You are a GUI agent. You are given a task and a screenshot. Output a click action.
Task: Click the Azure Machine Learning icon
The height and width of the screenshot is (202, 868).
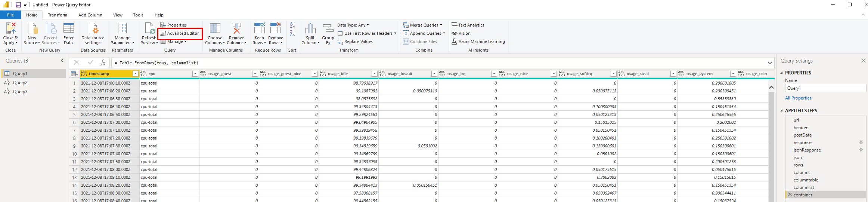[454, 42]
